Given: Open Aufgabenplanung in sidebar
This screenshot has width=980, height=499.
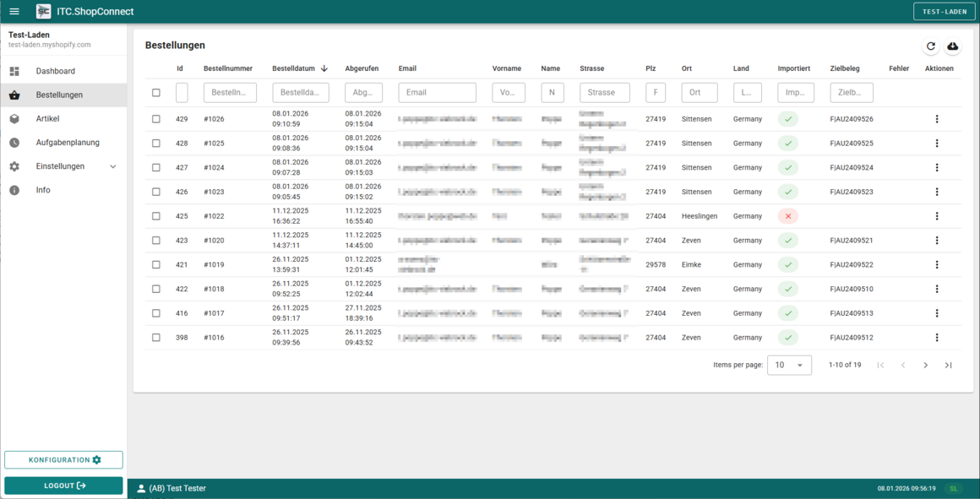Looking at the screenshot, I should pos(68,143).
